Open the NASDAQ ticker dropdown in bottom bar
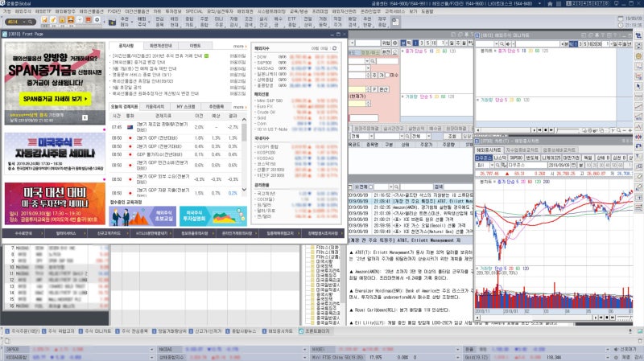 (305, 350)
